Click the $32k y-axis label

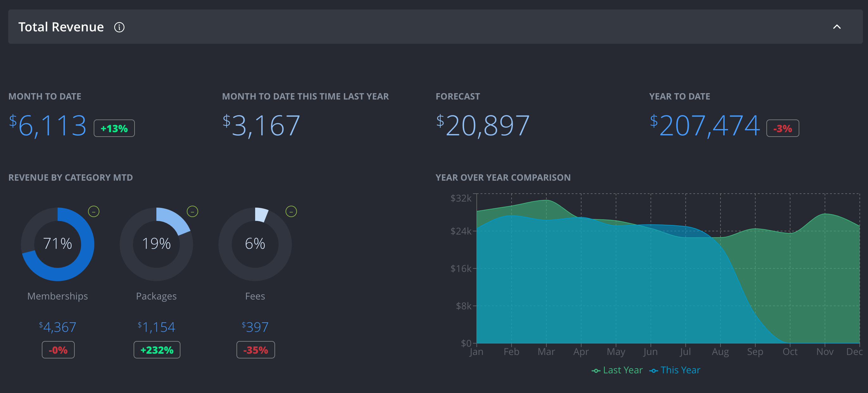coord(461,198)
